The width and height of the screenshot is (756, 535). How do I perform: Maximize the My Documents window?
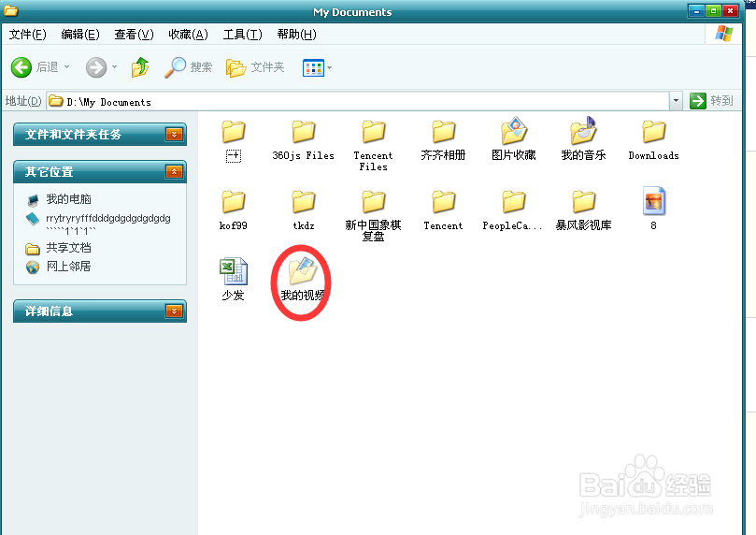pyautogui.click(x=714, y=10)
